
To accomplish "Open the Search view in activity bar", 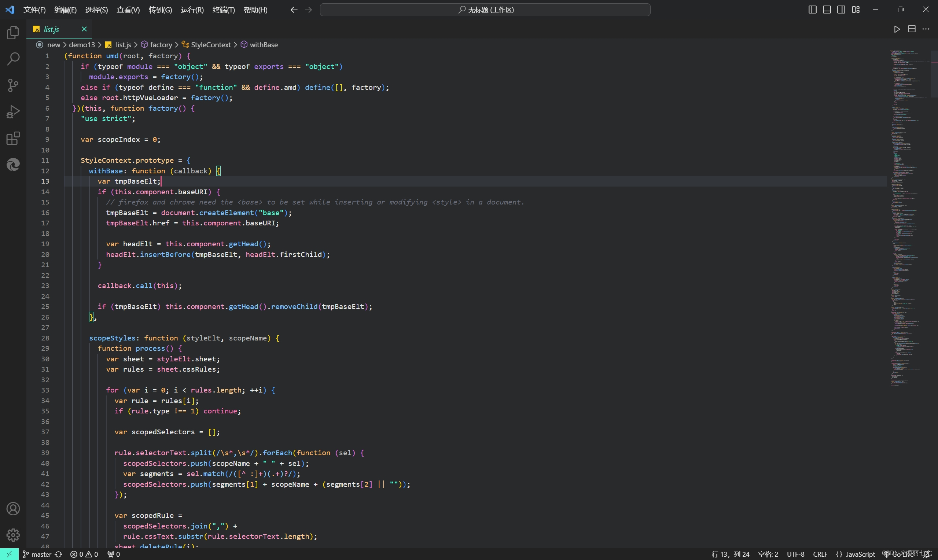I will [13, 59].
